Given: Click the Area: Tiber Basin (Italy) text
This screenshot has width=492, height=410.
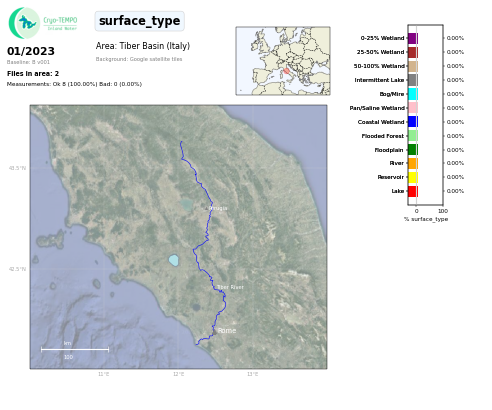Looking at the screenshot, I should point(143,46).
